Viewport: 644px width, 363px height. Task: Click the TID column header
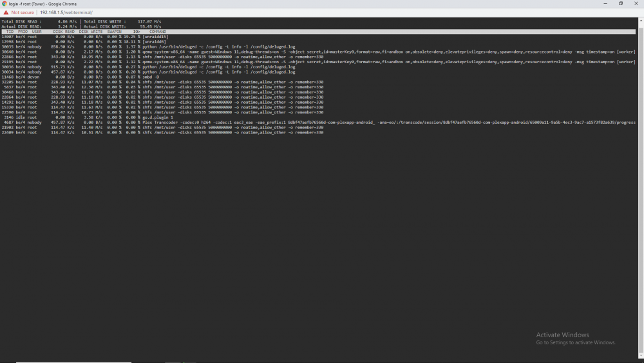pos(10,32)
